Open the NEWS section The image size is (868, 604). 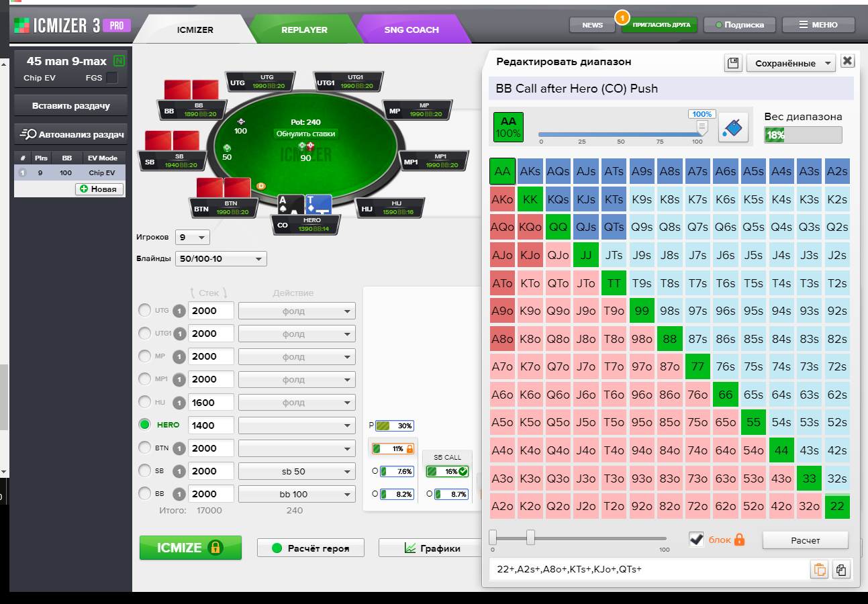(592, 25)
